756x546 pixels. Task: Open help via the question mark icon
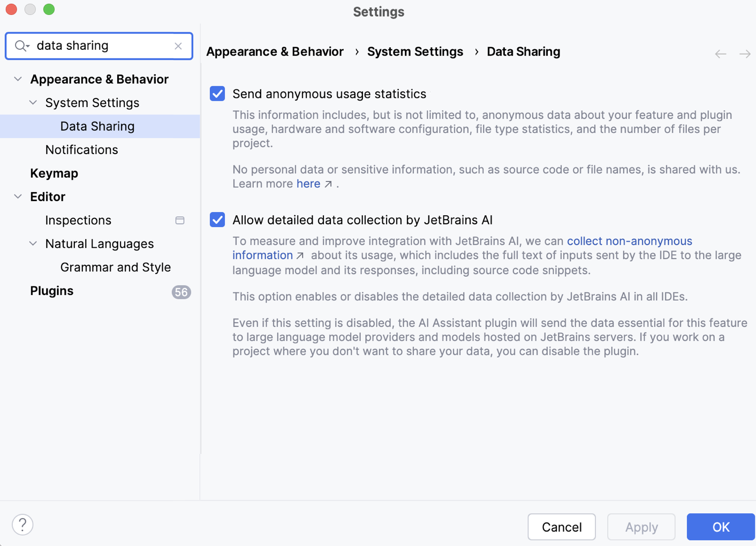[x=22, y=525]
